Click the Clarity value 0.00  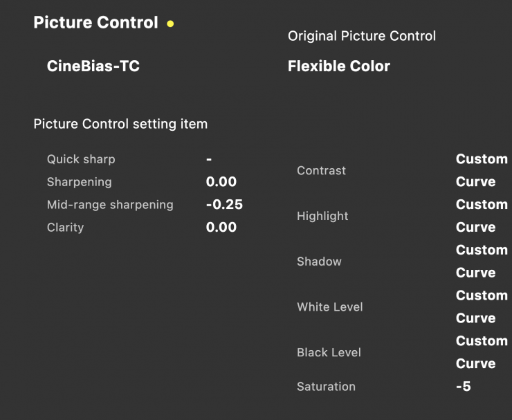point(221,228)
